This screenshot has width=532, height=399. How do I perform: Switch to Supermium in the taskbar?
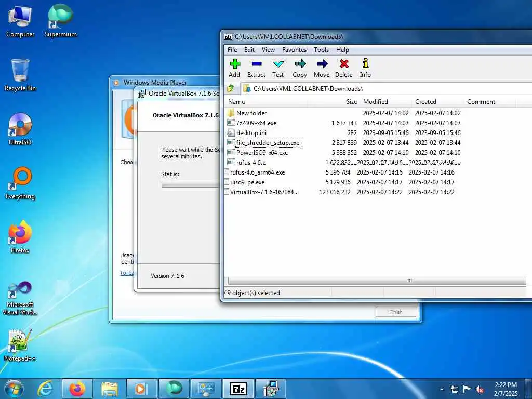pyautogui.click(x=174, y=389)
